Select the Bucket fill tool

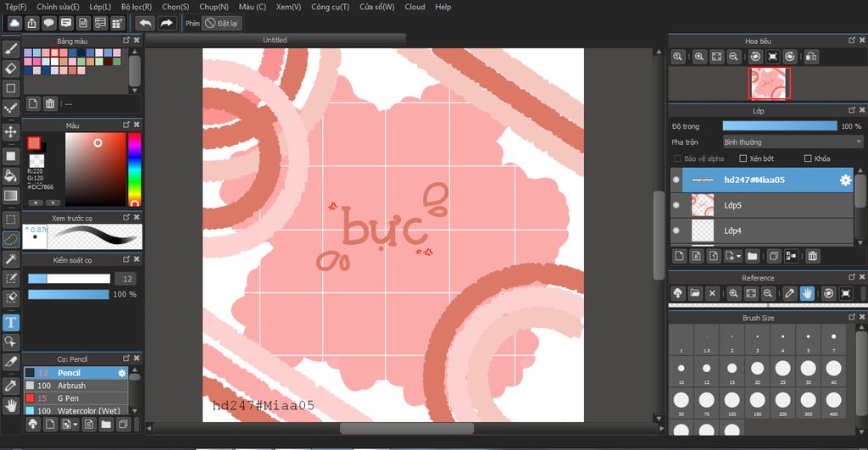(10, 176)
